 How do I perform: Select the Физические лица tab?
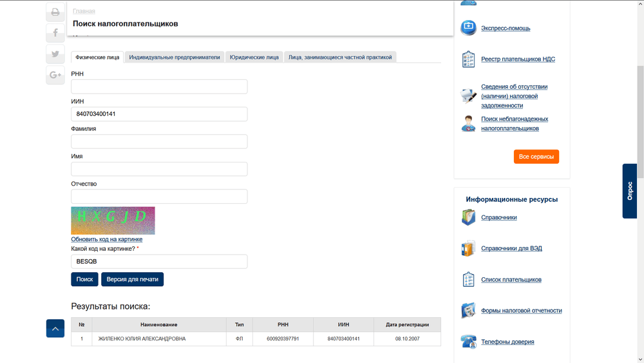pos(97,57)
